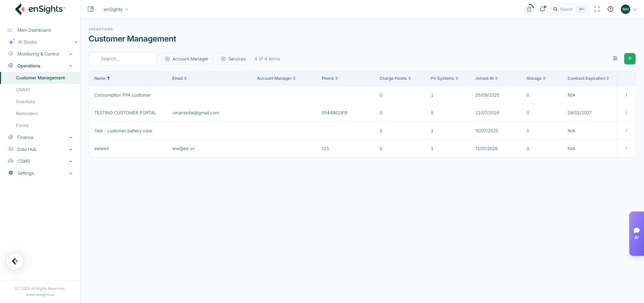644x303 pixels.
Task: Open Inventory page
Action: pos(25,102)
